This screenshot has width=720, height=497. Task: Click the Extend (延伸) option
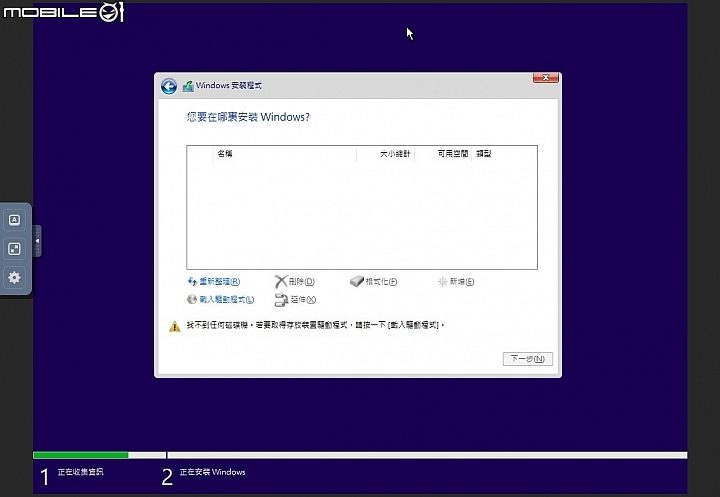click(x=295, y=299)
